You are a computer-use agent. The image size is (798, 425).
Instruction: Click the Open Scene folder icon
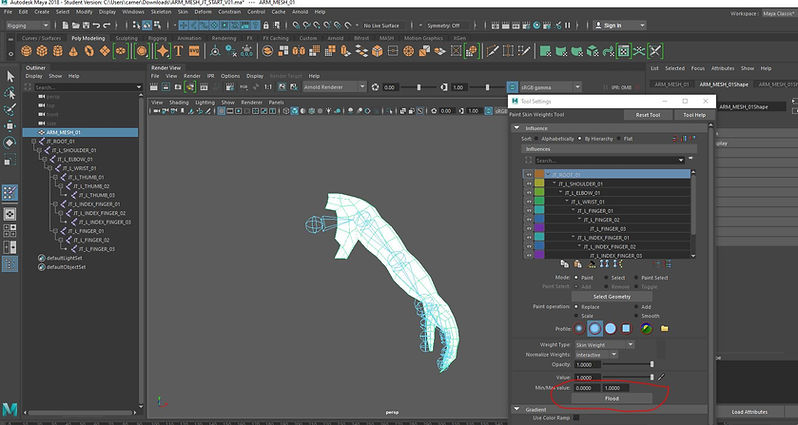coord(75,25)
